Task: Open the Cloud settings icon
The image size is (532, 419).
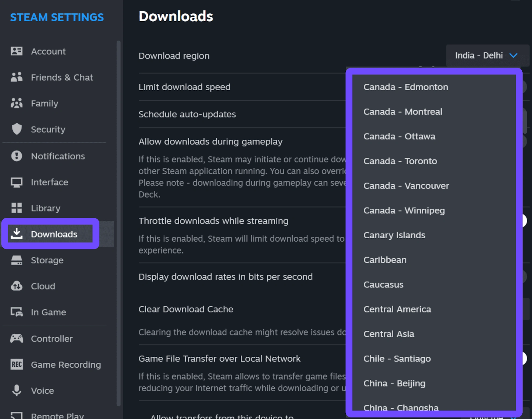Action: tap(17, 286)
